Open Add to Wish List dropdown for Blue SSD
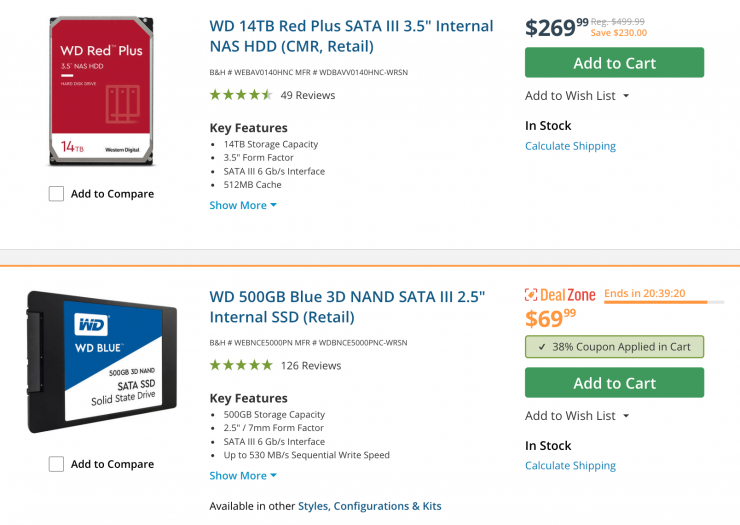Viewport: 740px width, 525px height. coord(577,416)
